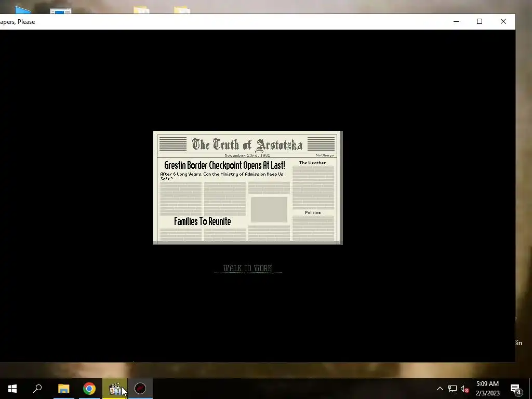The image size is (532, 399).
Task: Click the dark round app icon in taskbar
Action: pos(140,389)
